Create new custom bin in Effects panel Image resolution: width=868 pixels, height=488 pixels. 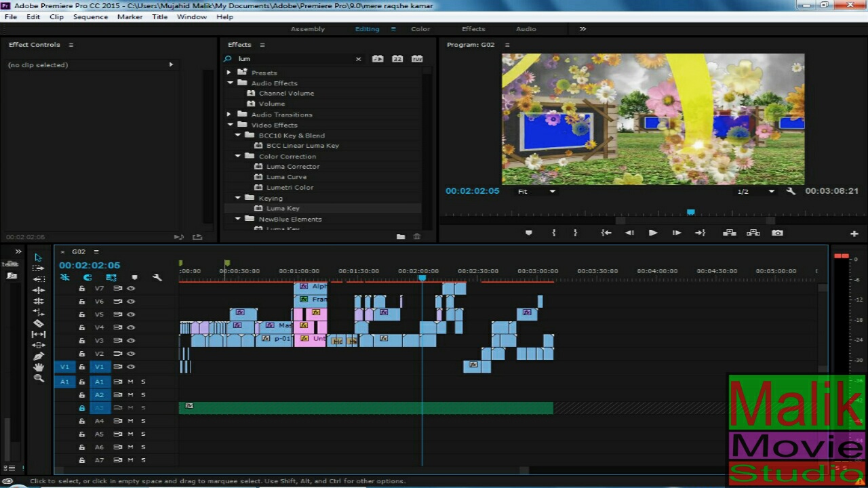coord(401,237)
